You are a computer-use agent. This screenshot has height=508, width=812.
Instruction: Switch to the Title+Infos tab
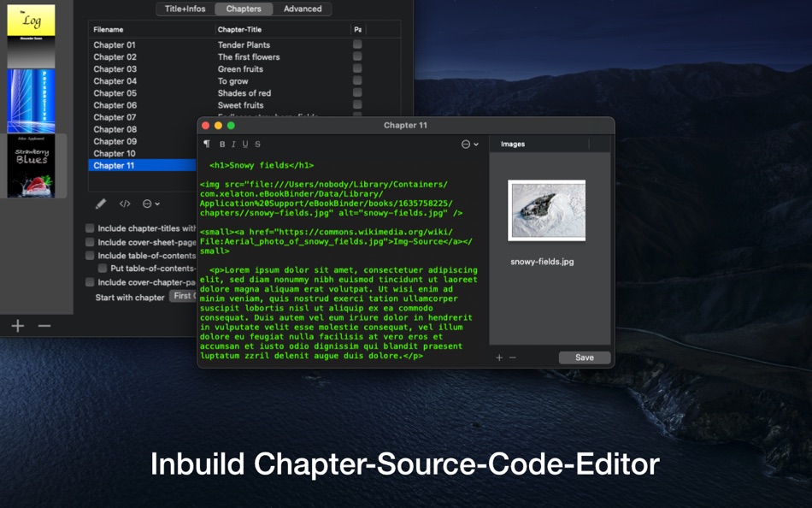pyautogui.click(x=185, y=9)
